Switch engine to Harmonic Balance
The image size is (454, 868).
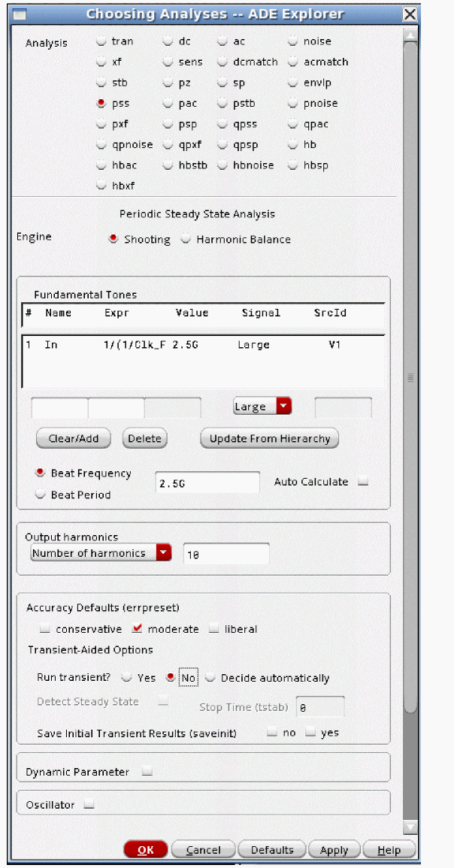point(186,240)
